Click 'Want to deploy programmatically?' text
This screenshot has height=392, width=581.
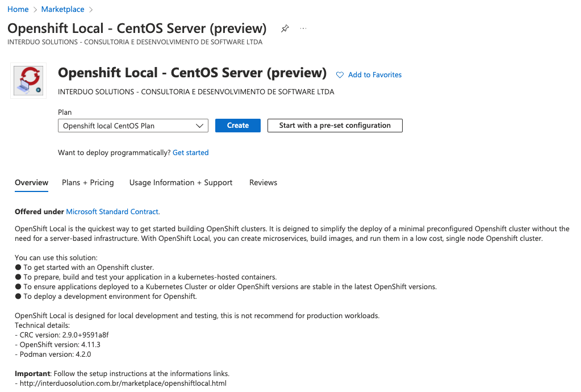coord(114,153)
